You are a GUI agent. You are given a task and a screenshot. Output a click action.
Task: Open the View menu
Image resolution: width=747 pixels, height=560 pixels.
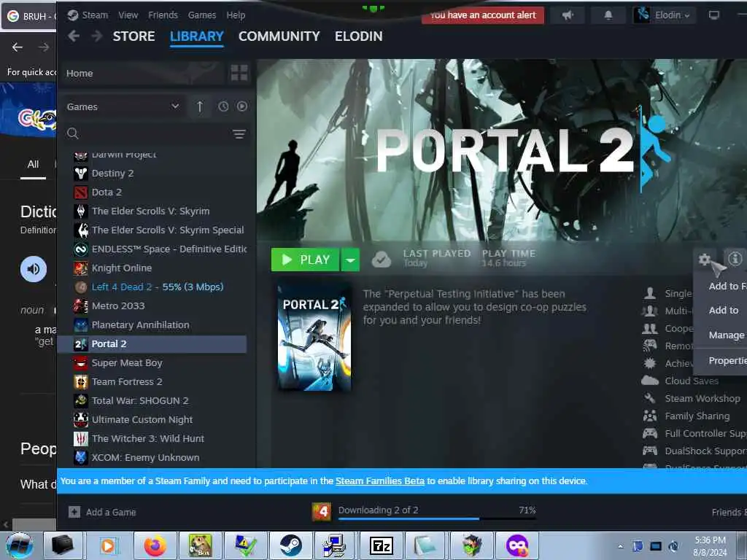(128, 15)
